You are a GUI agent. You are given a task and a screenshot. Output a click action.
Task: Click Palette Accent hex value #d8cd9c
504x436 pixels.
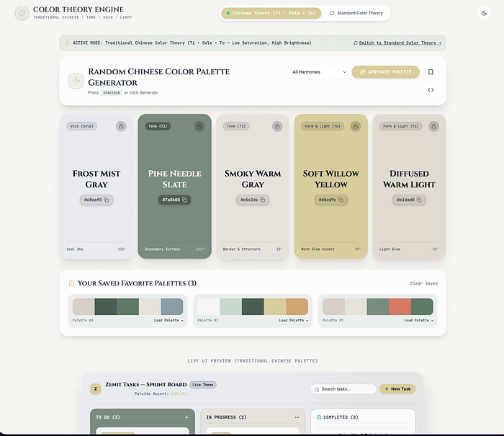point(179,394)
